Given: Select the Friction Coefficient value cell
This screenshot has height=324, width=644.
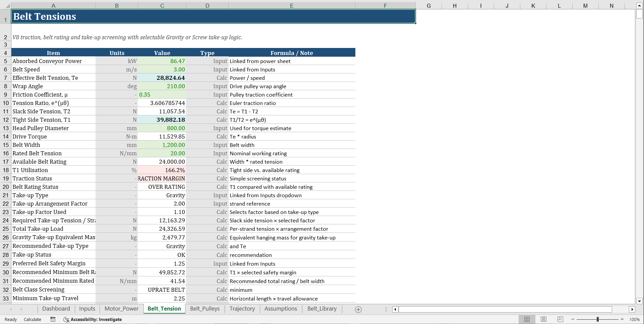Looking at the screenshot, I should (162, 95).
